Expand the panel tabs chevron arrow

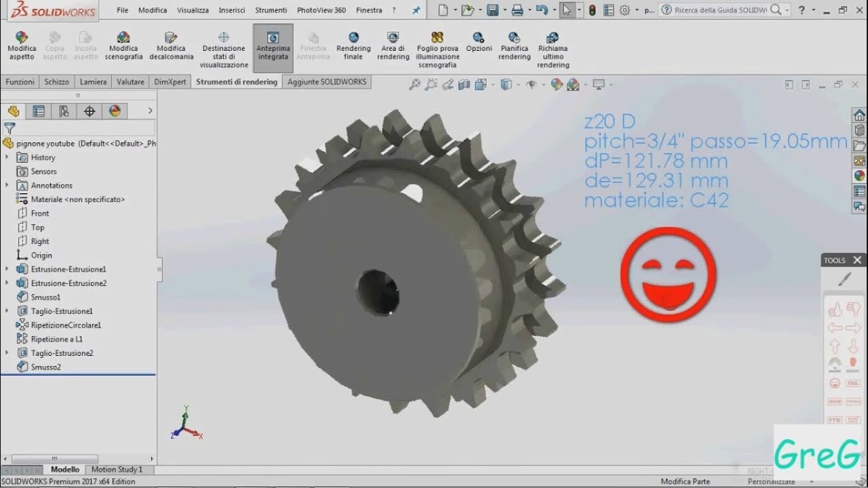(150, 111)
